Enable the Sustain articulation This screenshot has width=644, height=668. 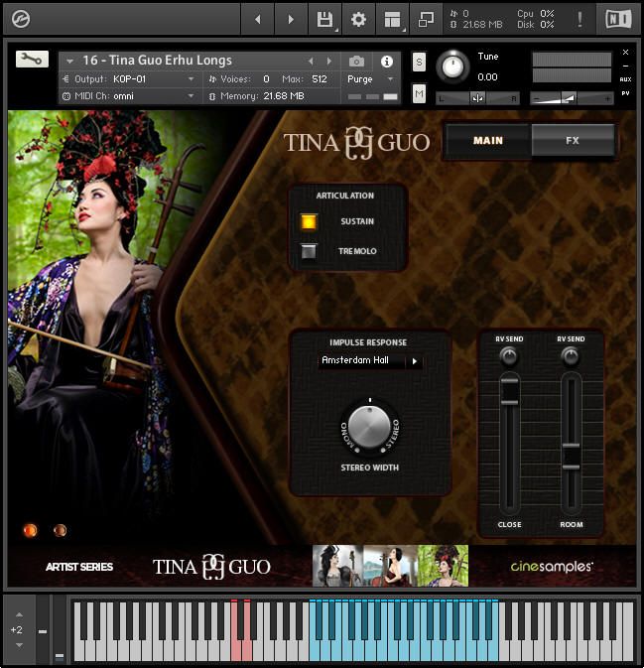click(309, 221)
